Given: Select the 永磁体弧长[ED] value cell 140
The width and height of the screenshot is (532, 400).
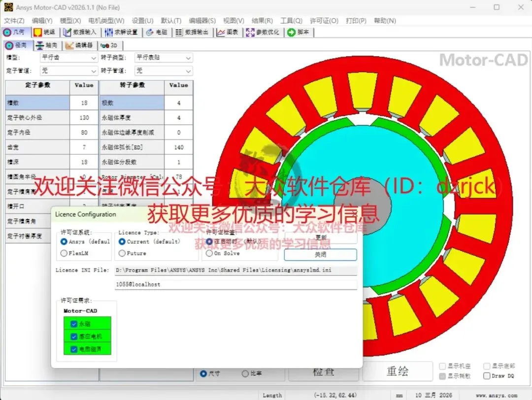Looking at the screenshot, I should 179,147.
